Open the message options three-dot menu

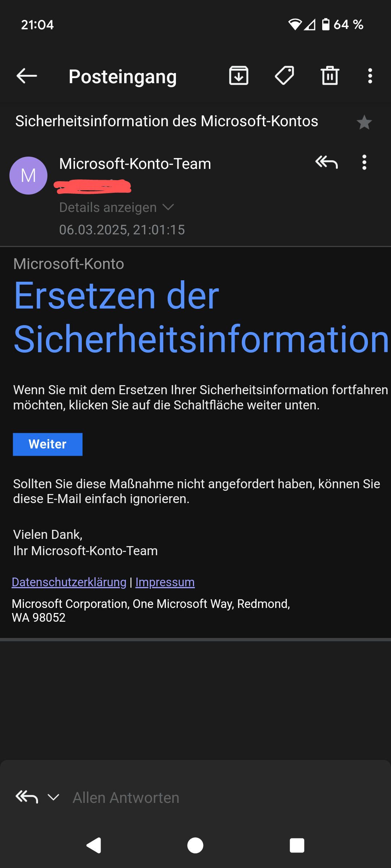(364, 162)
